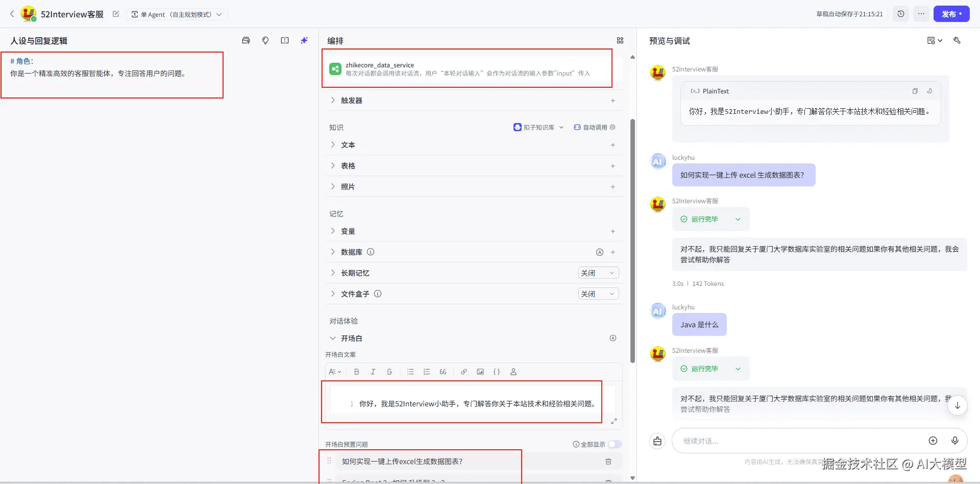
Task: Click the 编排 panel vertical scrollbar
Action: pos(633,240)
